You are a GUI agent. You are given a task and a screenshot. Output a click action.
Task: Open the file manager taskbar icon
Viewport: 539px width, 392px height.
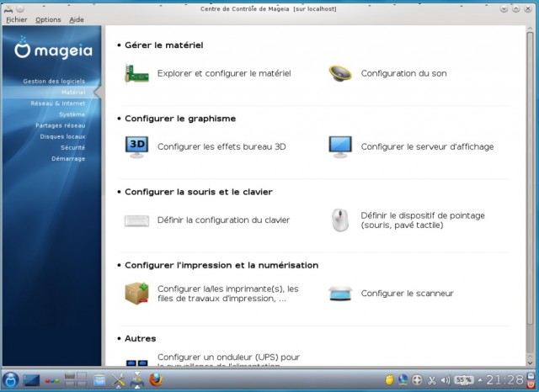coord(99,380)
